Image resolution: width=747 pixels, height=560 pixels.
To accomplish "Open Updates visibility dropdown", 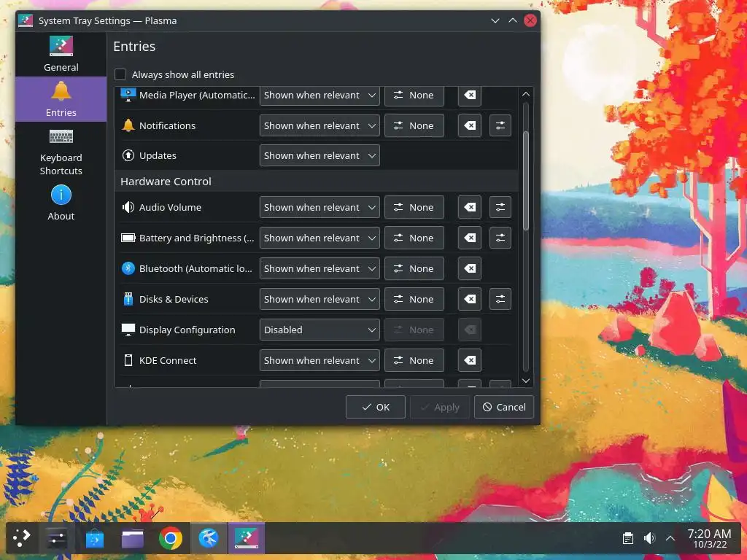I will pyautogui.click(x=320, y=156).
